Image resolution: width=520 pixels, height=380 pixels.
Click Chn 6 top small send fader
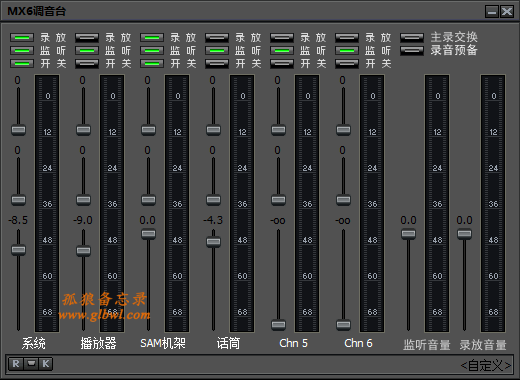coord(343,130)
